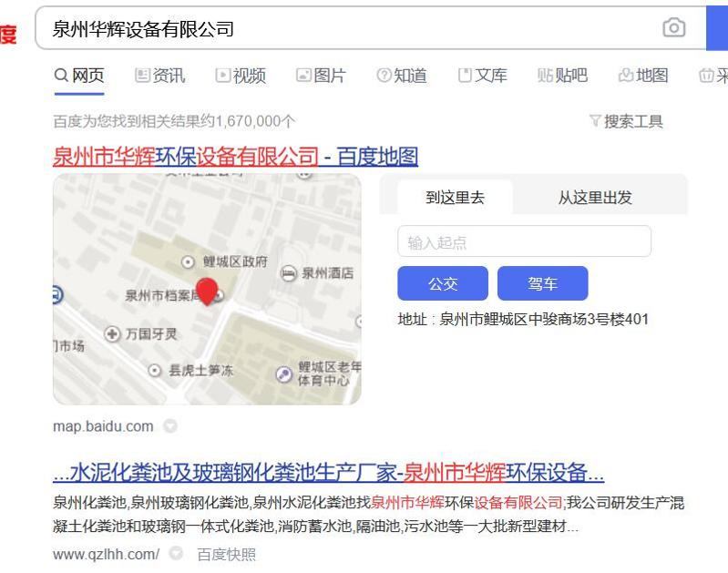728x573 pixels.
Task: Click the blue Baidu search button
Action: click(x=717, y=28)
